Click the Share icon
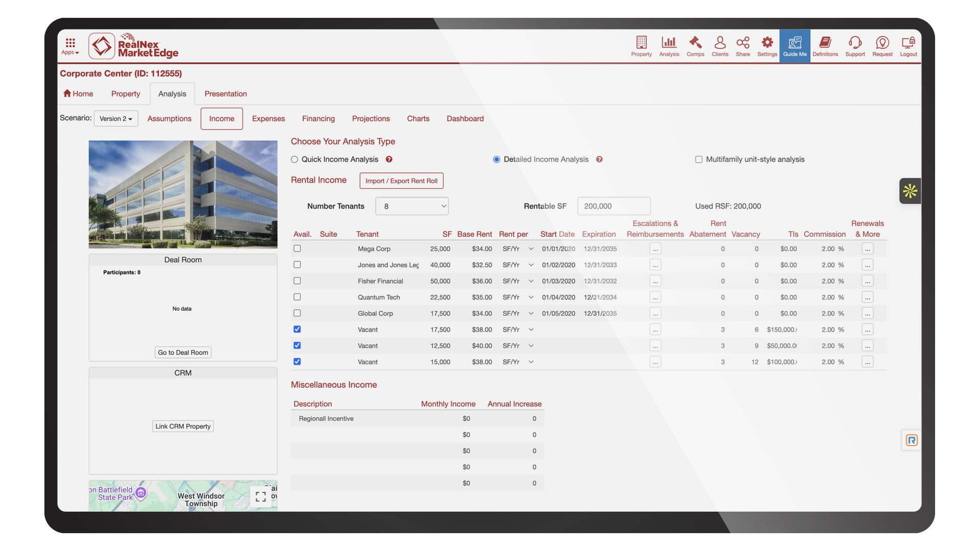This screenshot has width=980, height=551. [743, 46]
